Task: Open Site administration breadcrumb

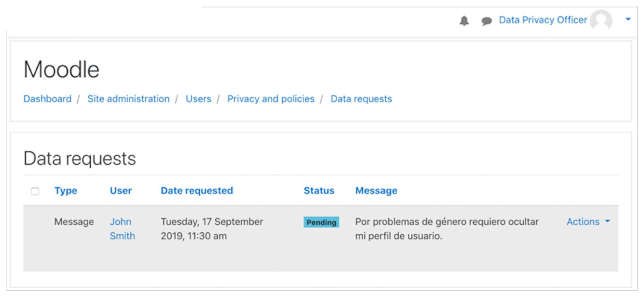Action: coord(128,99)
